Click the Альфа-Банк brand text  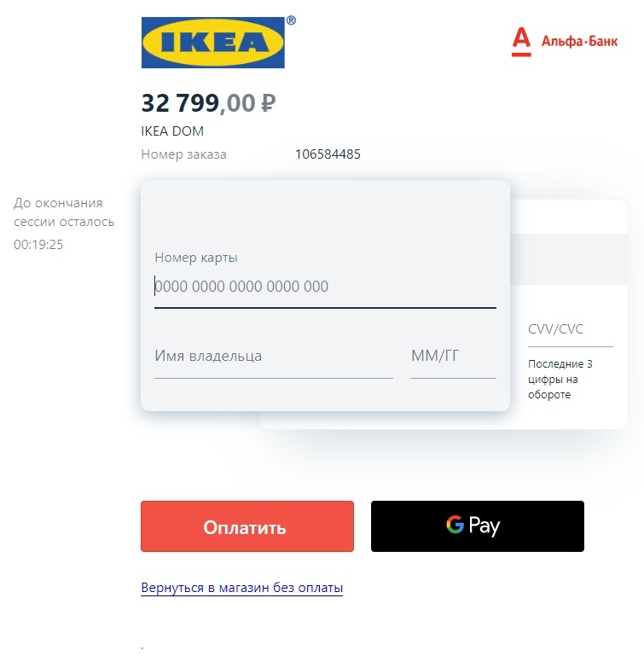[x=579, y=41]
